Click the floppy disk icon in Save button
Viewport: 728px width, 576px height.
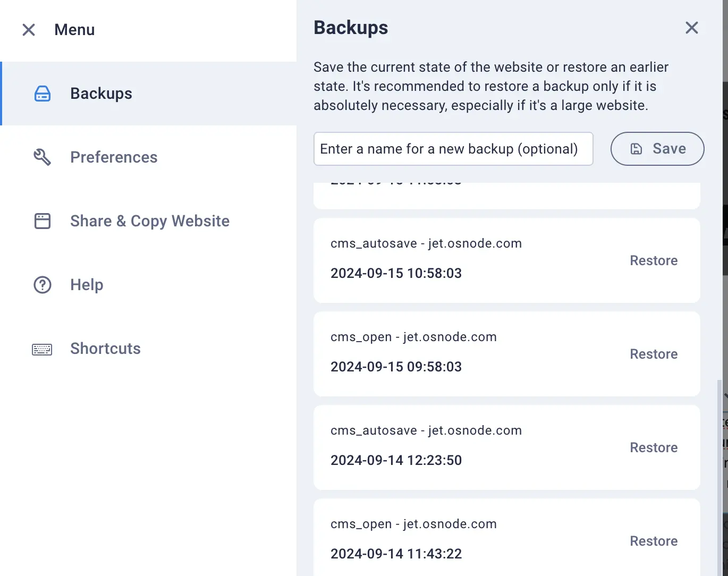[x=636, y=149]
